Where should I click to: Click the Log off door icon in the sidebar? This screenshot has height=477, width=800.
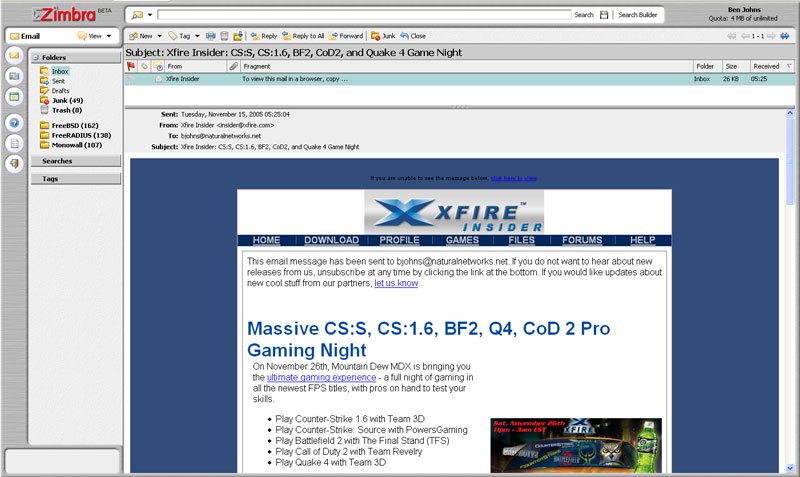[14, 164]
